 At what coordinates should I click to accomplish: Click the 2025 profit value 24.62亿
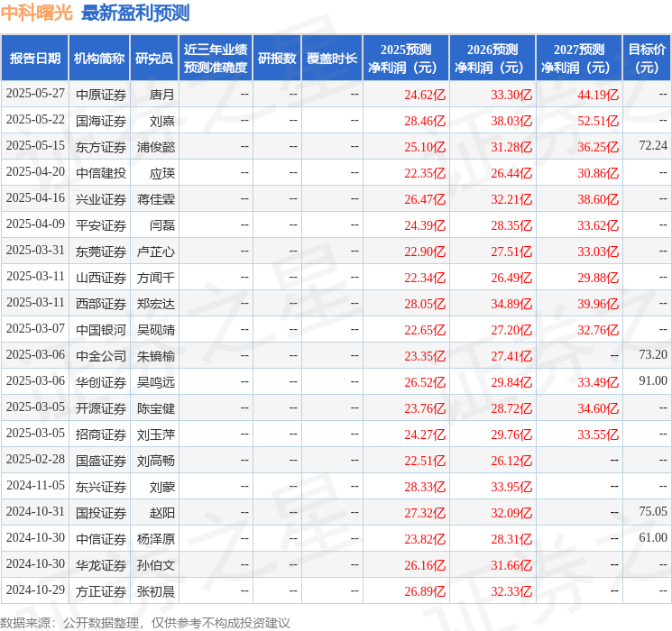pyautogui.click(x=425, y=95)
